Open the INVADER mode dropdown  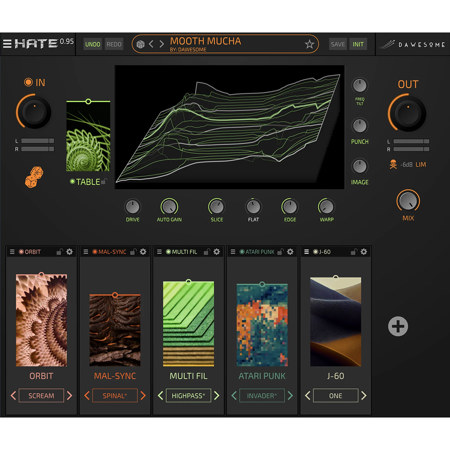pos(262,396)
